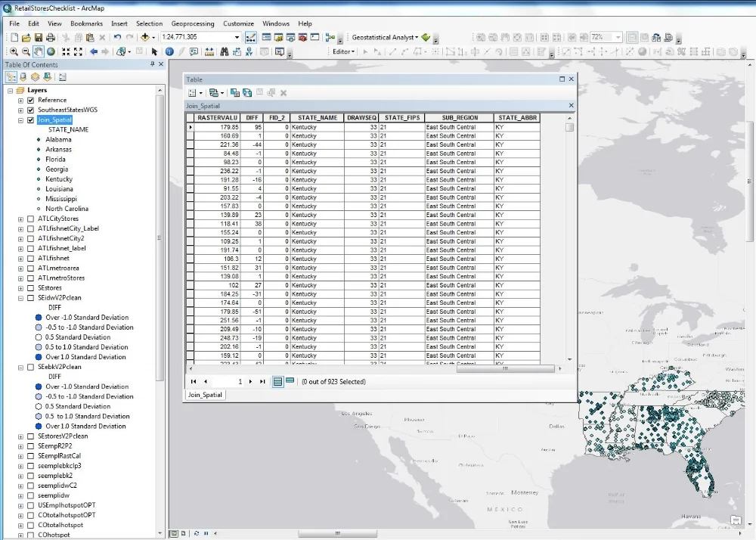The height and width of the screenshot is (540, 756).
Task: Click Show selected records button
Action: pos(290,381)
